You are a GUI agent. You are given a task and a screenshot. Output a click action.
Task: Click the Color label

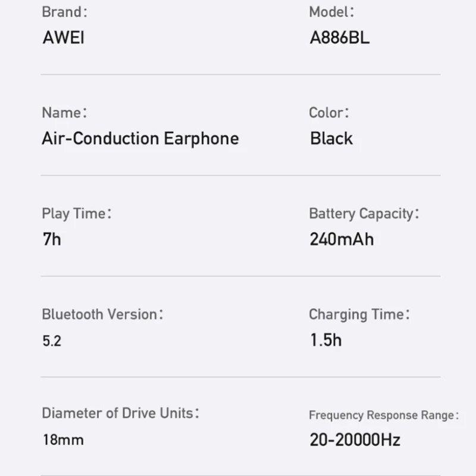click(329, 112)
